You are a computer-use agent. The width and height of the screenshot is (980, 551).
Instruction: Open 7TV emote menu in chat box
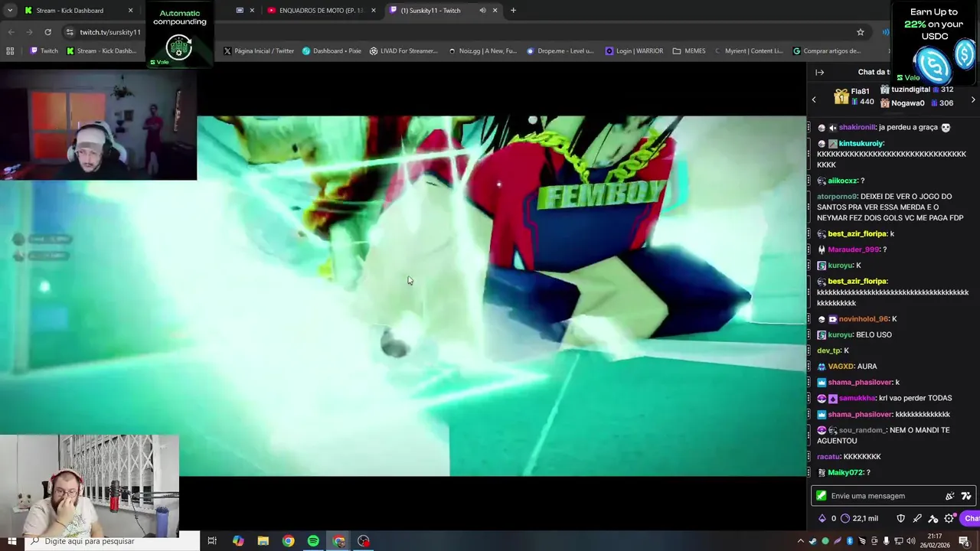point(966,496)
